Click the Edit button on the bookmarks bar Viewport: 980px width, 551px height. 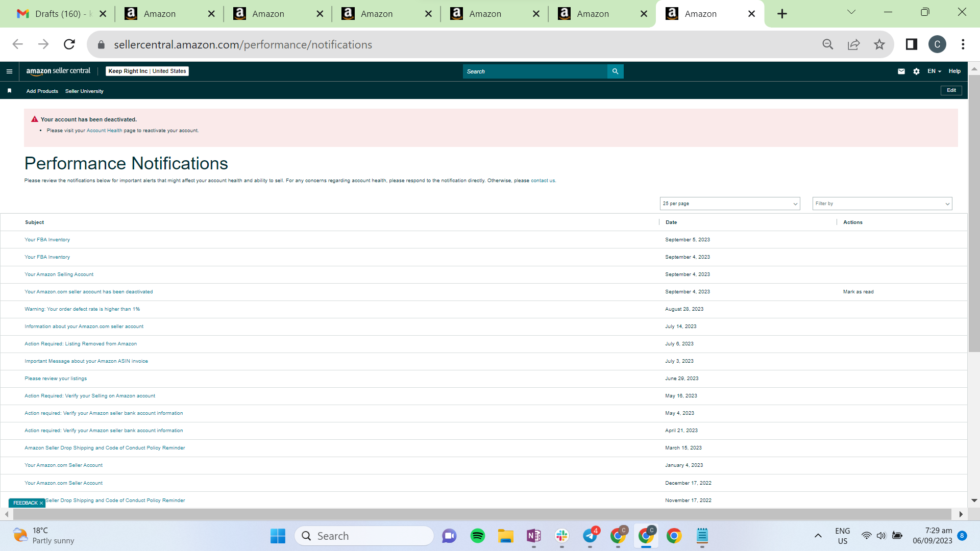tap(951, 90)
